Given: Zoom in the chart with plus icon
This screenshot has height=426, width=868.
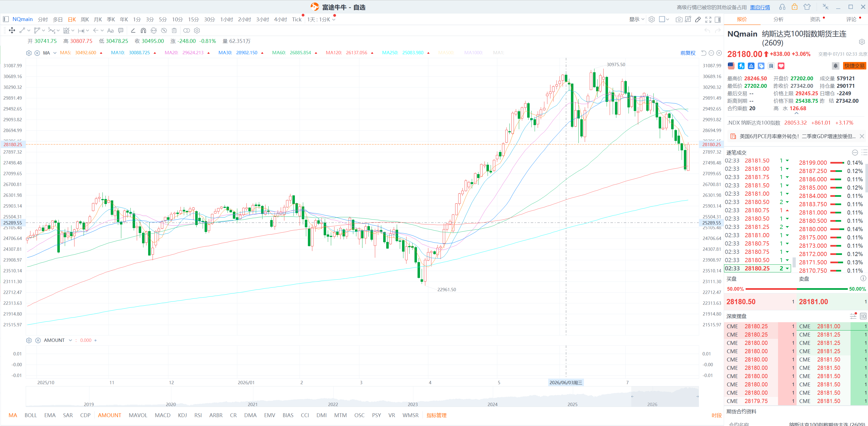Looking at the screenshot, I should point(719,53).
